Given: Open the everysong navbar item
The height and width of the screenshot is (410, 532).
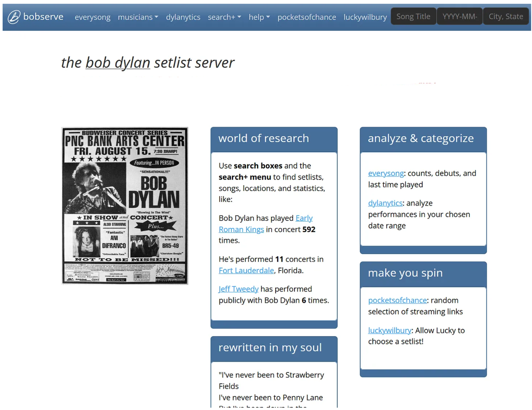Looking at the screenshot, I should 92,17.
